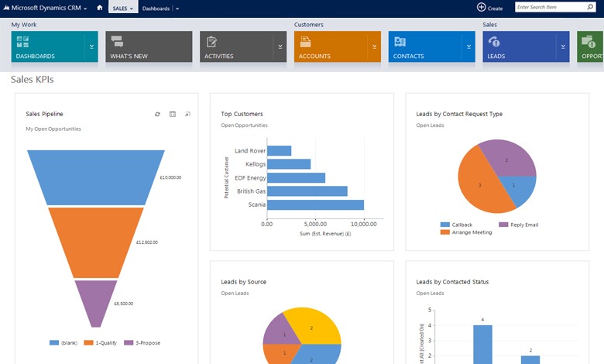Open the Activities tile
Viewport: 604px width, 364px height.
pyautogui.click(x=236, y=46)
